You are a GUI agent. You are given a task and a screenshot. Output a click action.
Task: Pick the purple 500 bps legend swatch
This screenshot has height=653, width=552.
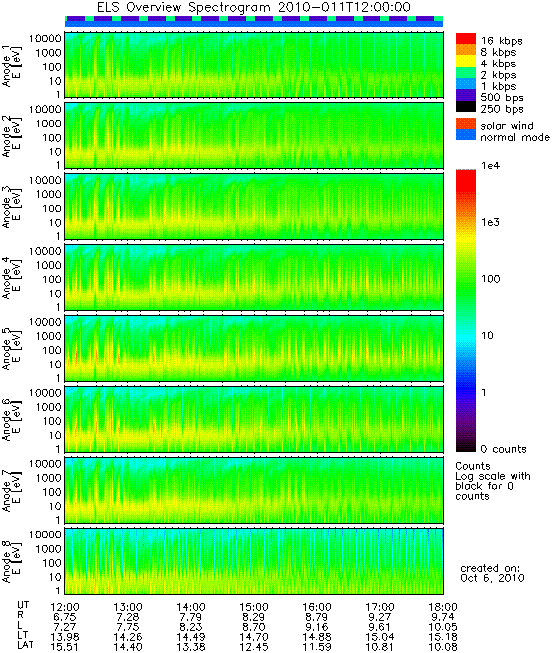(466, 95)
